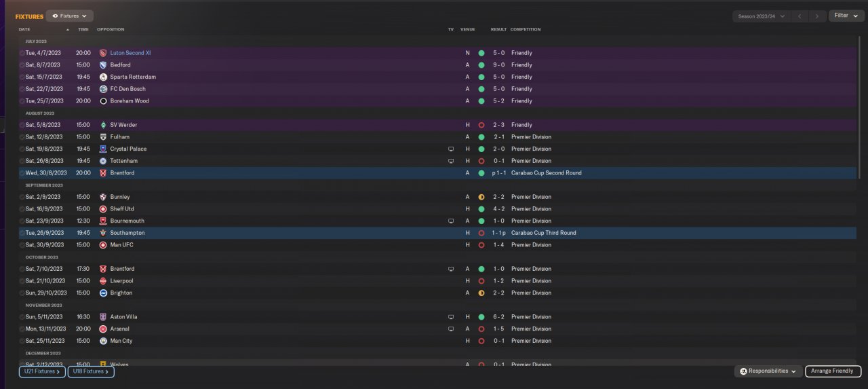Click the Arrange Friendly button

point(833,371)
